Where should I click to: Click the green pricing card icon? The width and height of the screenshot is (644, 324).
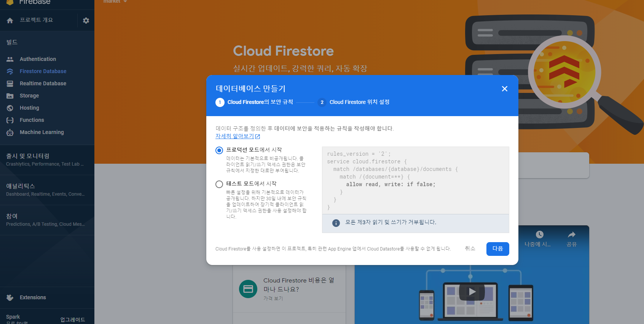248,289
